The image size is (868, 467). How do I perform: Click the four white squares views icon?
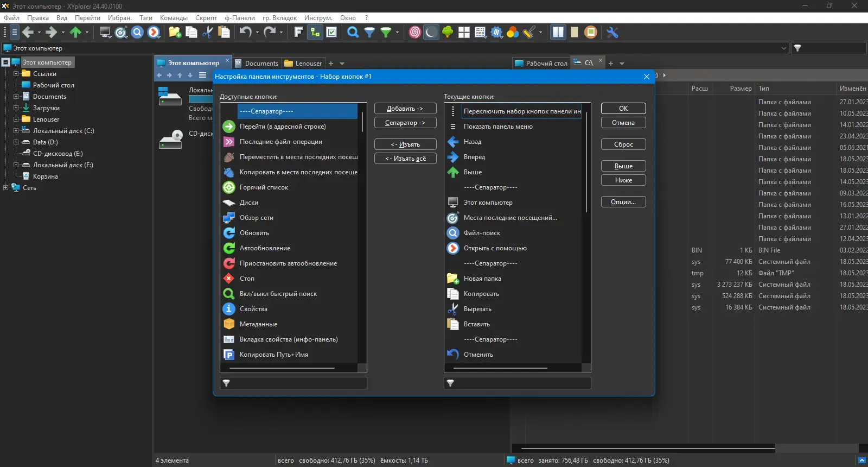pos(464,33)
